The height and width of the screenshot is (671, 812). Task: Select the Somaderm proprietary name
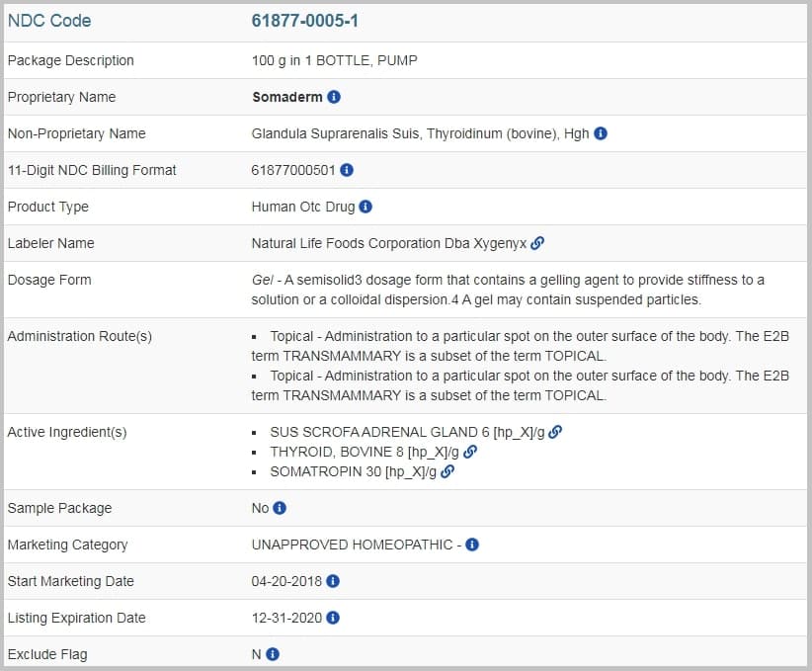coord(287,97)
